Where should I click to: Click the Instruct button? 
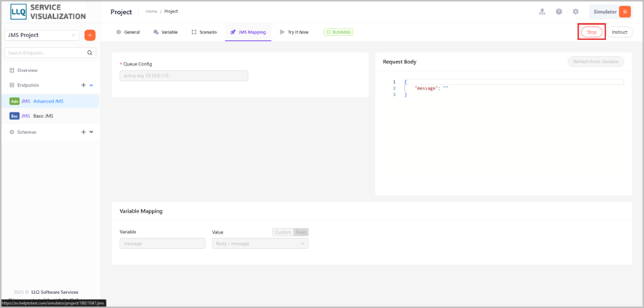620,32
